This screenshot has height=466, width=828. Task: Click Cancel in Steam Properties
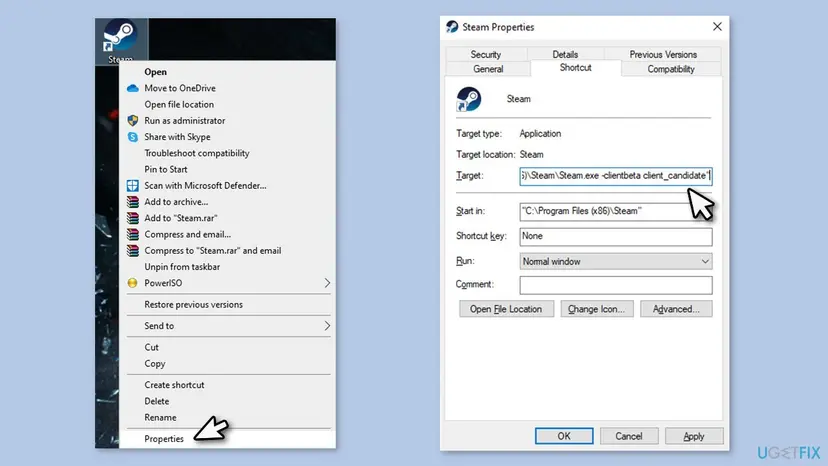click(629, 436)
